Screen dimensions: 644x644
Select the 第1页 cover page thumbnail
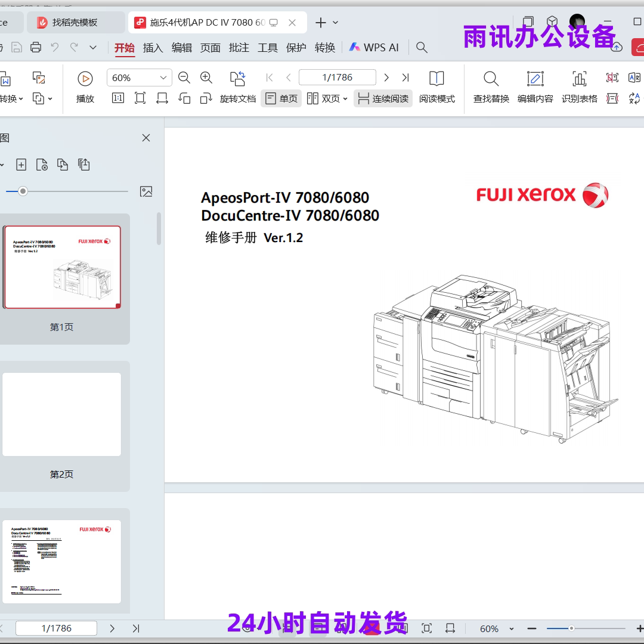click(x=61, y=267)
